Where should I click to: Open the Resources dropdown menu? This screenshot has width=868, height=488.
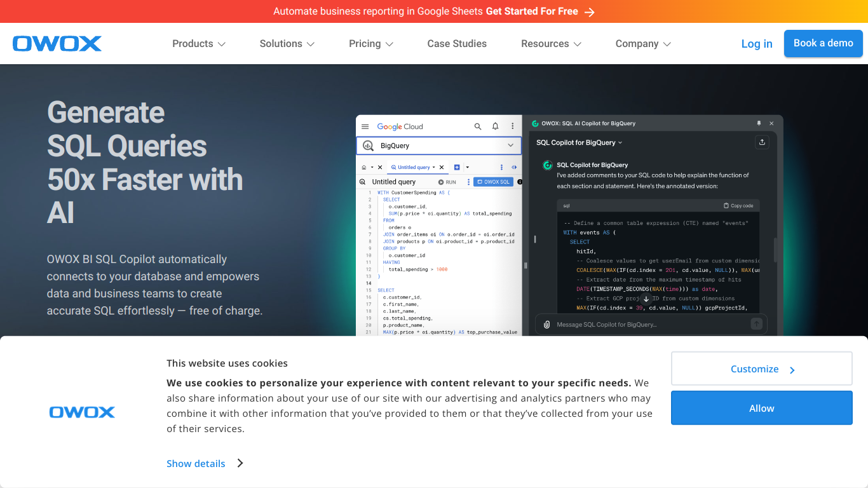tap(552, 44)
